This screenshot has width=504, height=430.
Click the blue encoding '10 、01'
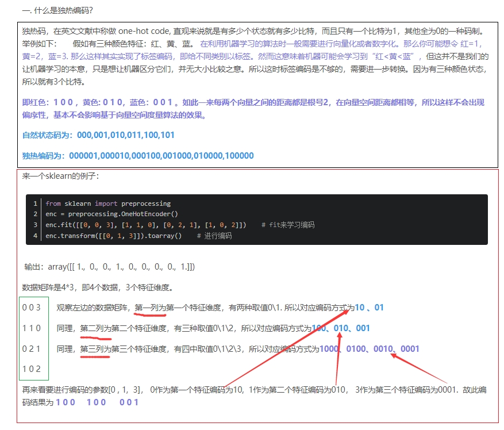point(369,308)
